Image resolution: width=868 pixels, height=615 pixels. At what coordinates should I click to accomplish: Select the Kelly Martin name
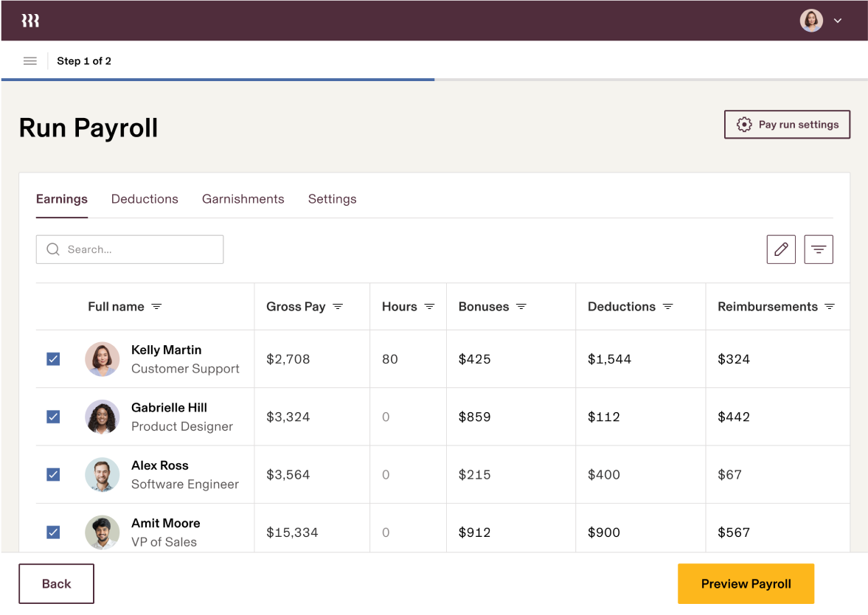(166, 350)
